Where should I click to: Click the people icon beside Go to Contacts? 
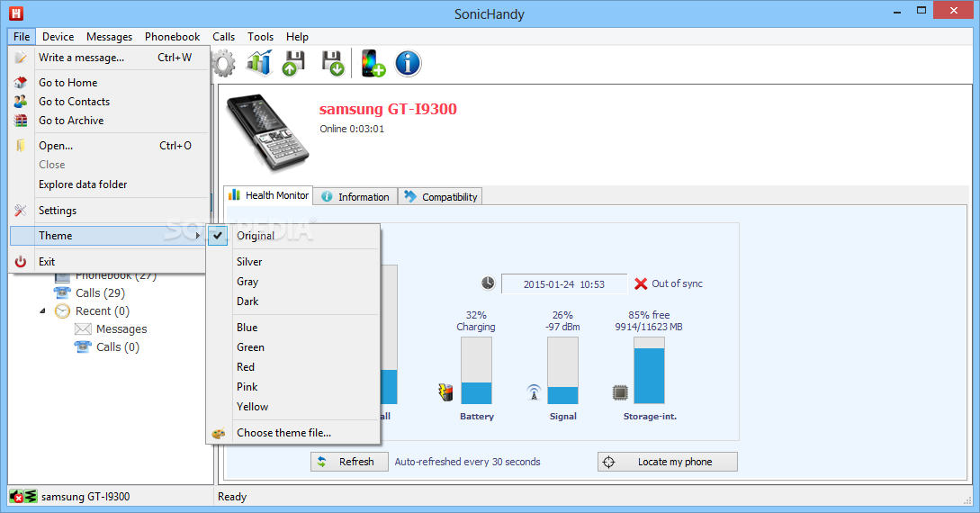coord(21,101)
